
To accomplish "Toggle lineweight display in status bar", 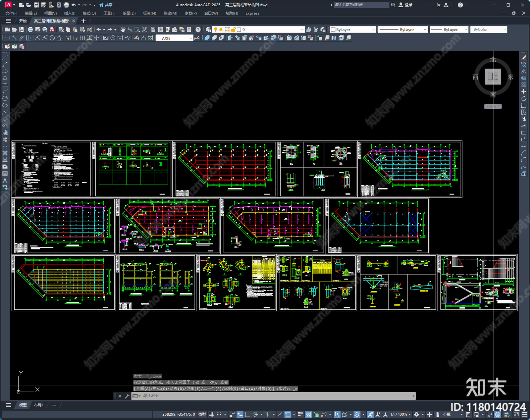I will (x=300, y=414).
